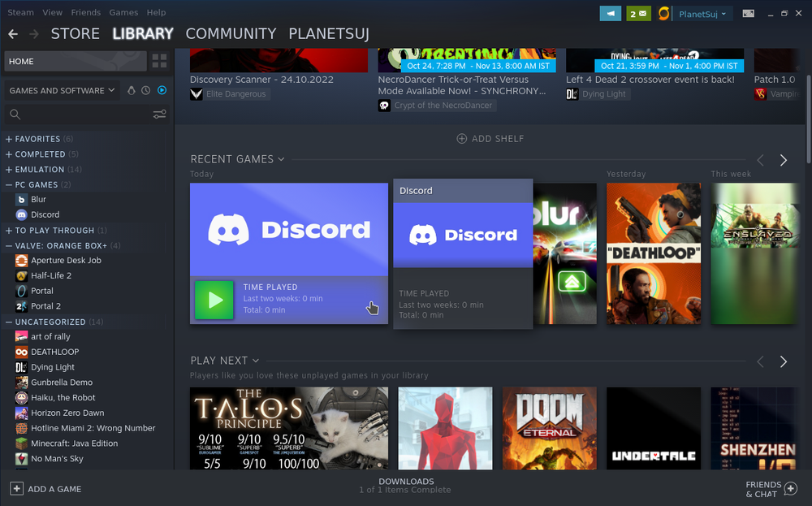Click the Elite Dangerous news tag
Screen dimensions: 812x506
coord(229,93)
